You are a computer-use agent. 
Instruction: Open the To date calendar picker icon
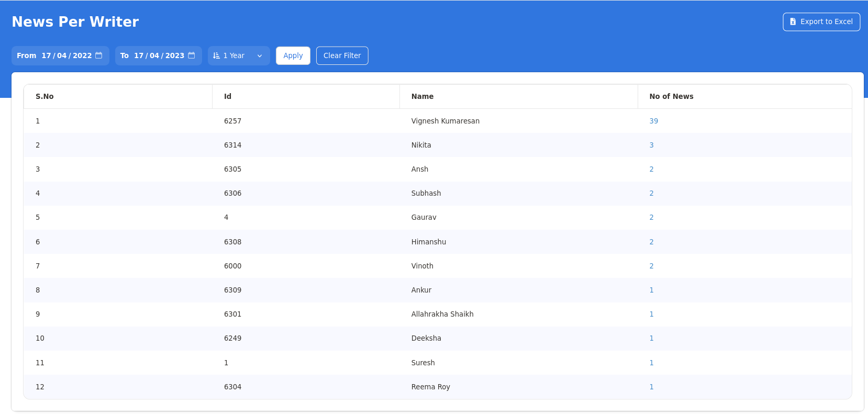click(191, 55)
